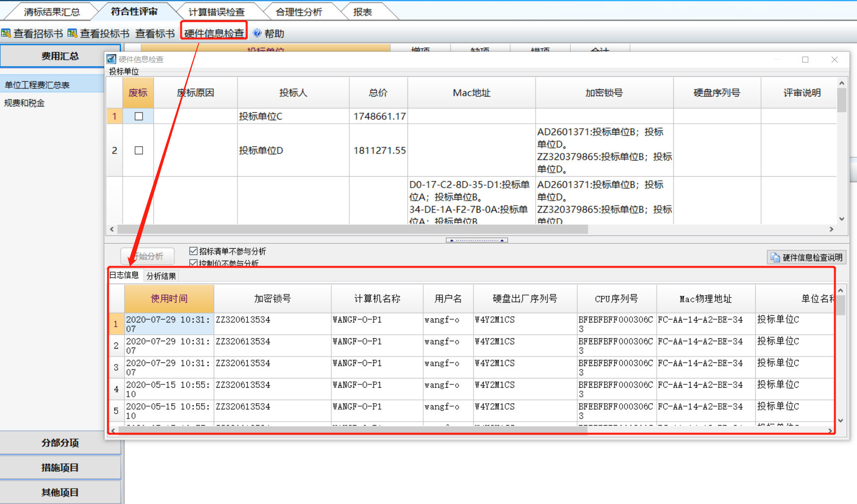Maximize the 硬件信息检查 dialog
This screenshot has height=504, width=857.
805,60
